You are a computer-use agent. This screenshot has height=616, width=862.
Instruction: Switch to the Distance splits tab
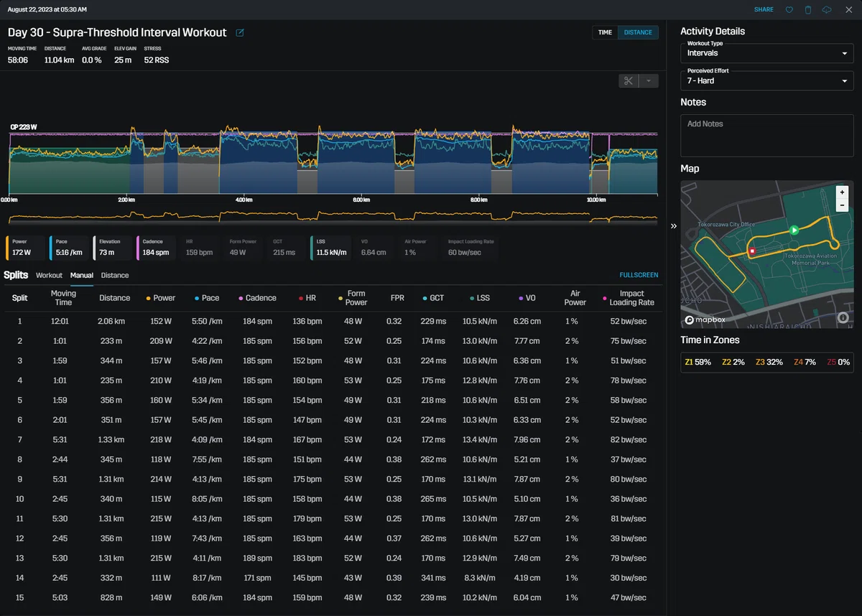pos(115,275)
